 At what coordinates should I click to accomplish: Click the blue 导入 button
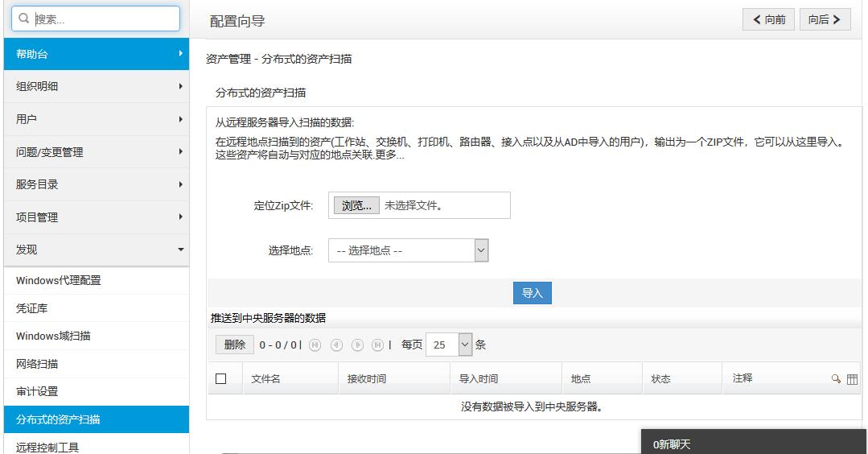533,293
